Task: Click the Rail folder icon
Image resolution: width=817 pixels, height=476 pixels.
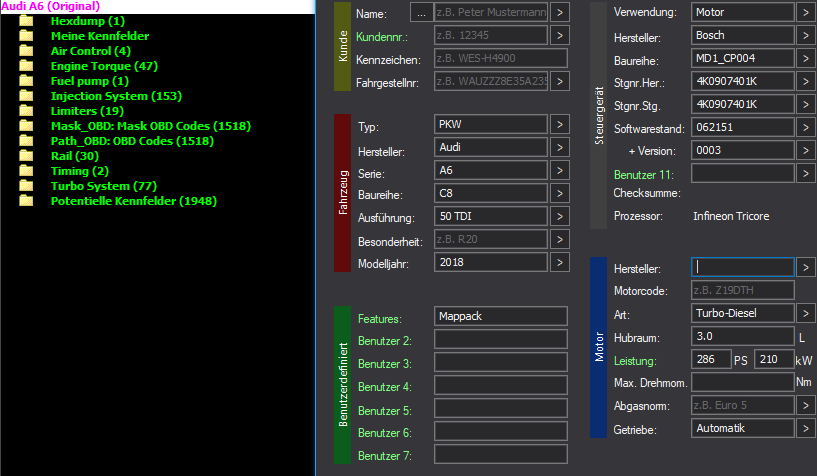Action: click(26, 156)
